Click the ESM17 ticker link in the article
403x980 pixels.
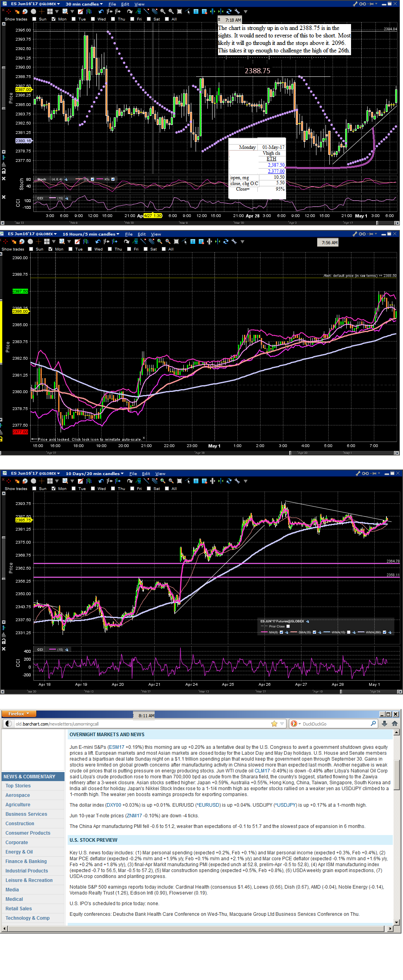pos(116,747)
